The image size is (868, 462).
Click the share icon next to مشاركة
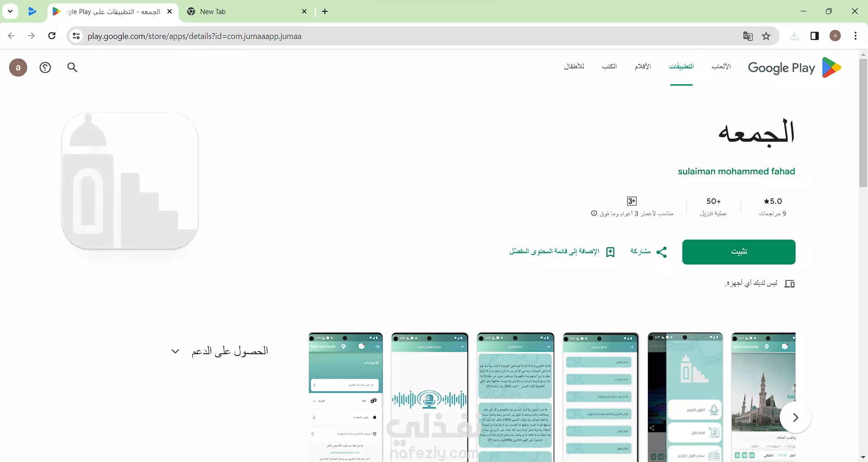pos(662,252)
